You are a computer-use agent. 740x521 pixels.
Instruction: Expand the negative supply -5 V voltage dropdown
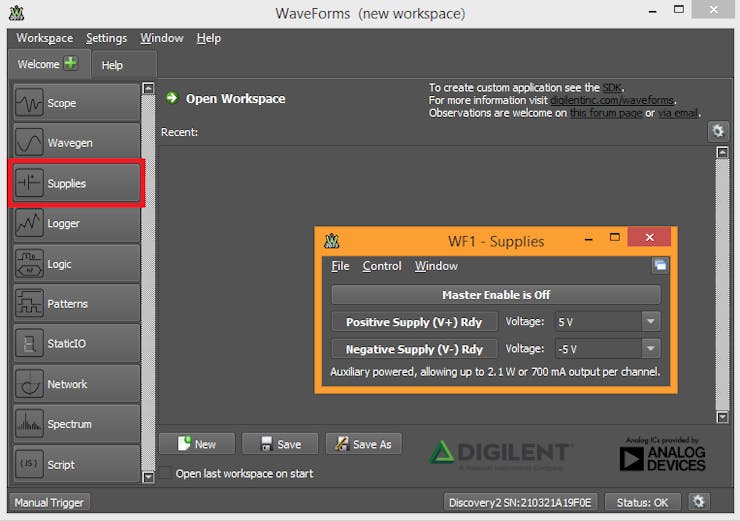pos(651,349)
